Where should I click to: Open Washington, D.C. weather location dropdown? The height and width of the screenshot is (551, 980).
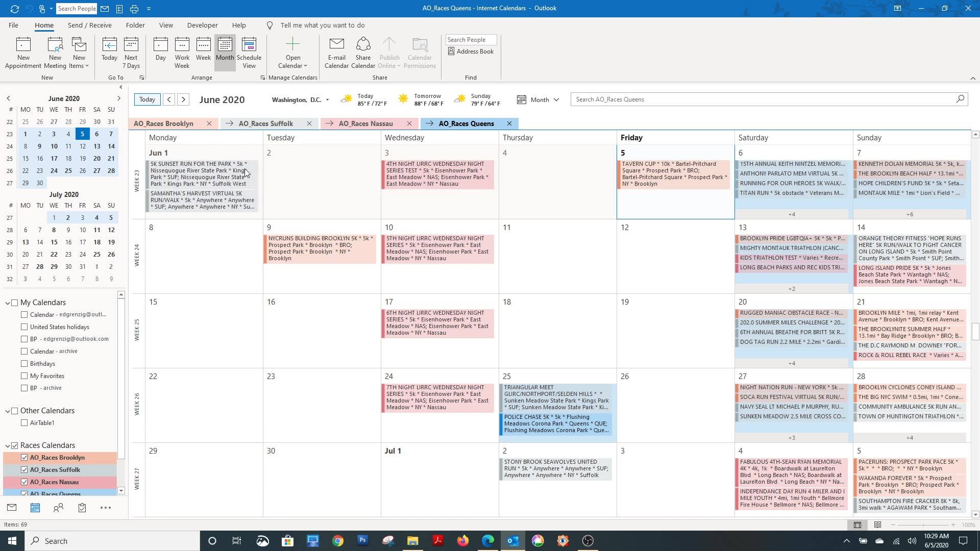327,100
